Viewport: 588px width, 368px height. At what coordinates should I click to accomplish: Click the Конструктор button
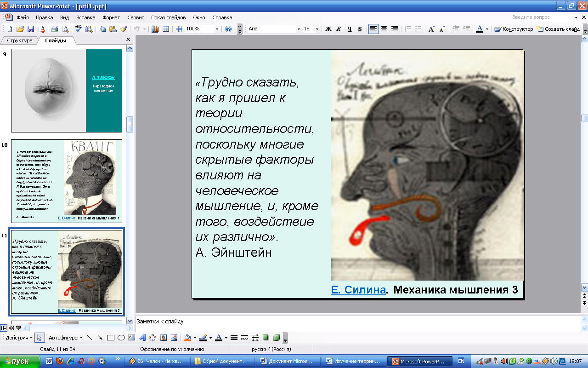tap(514, 29)
